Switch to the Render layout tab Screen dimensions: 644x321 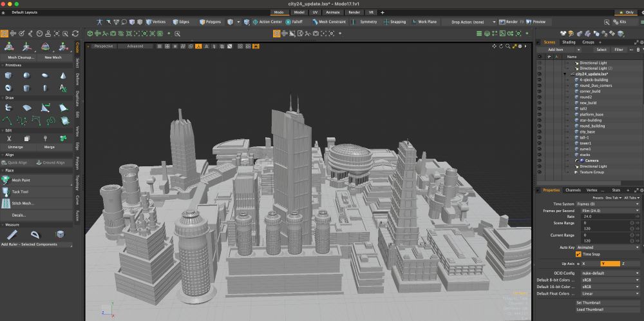(354, 12)
